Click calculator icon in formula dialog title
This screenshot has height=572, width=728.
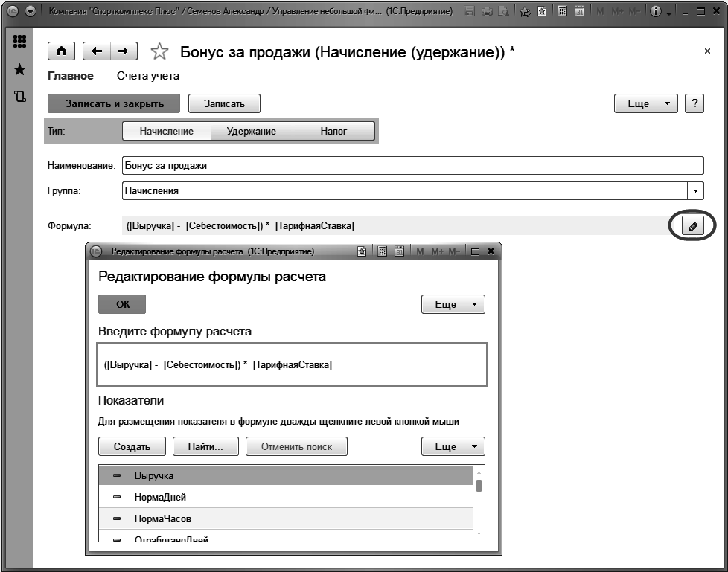[x=382, y=251]
